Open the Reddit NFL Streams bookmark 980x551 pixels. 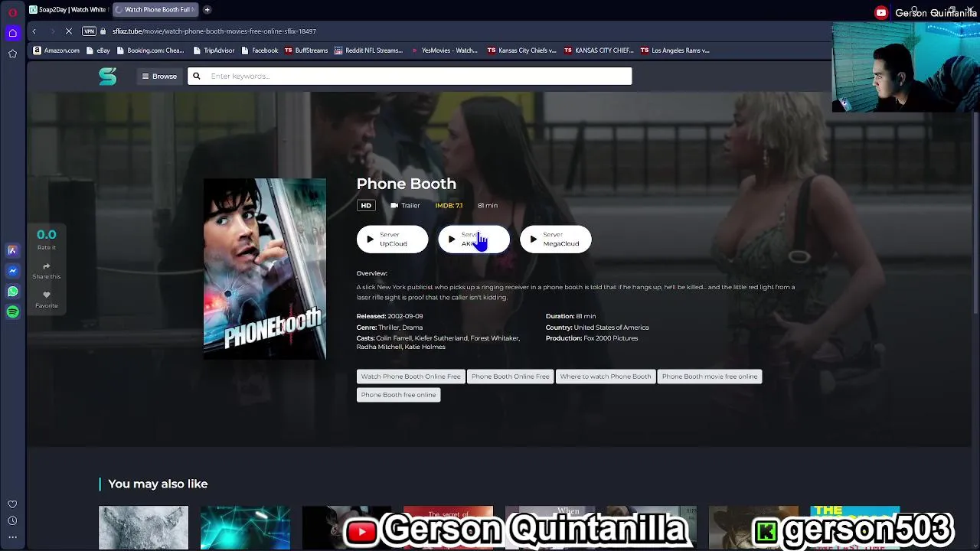[x=369, y=51]
